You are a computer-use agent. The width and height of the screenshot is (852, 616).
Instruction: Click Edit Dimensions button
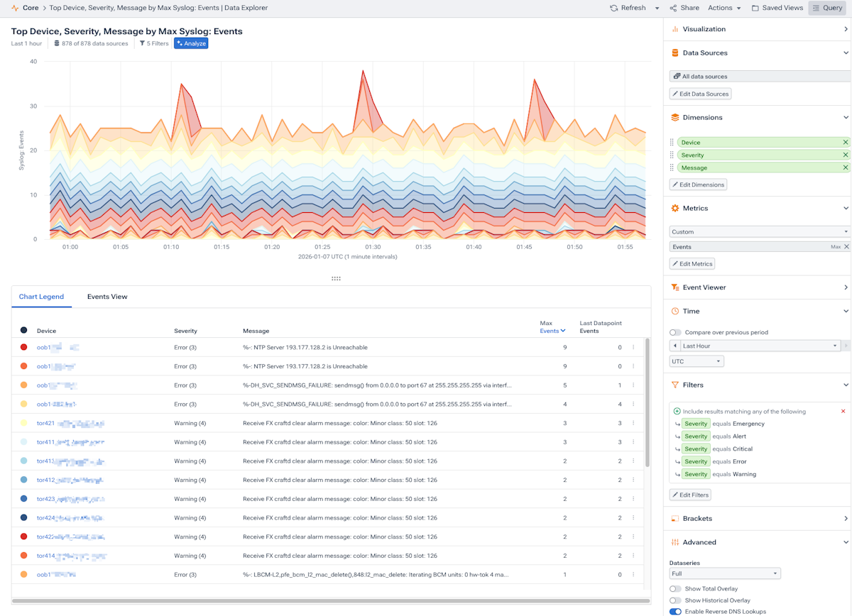(x=698, y=185)
